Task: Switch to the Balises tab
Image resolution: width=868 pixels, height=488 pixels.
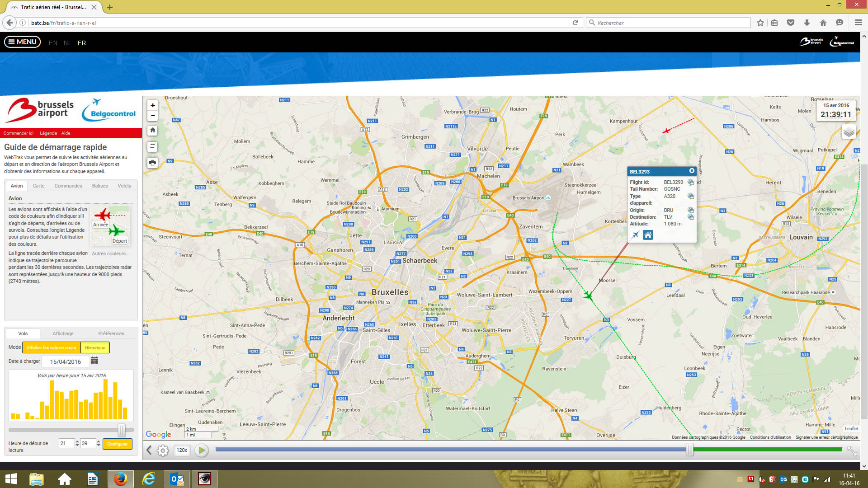Action: [x=100, y=186]
